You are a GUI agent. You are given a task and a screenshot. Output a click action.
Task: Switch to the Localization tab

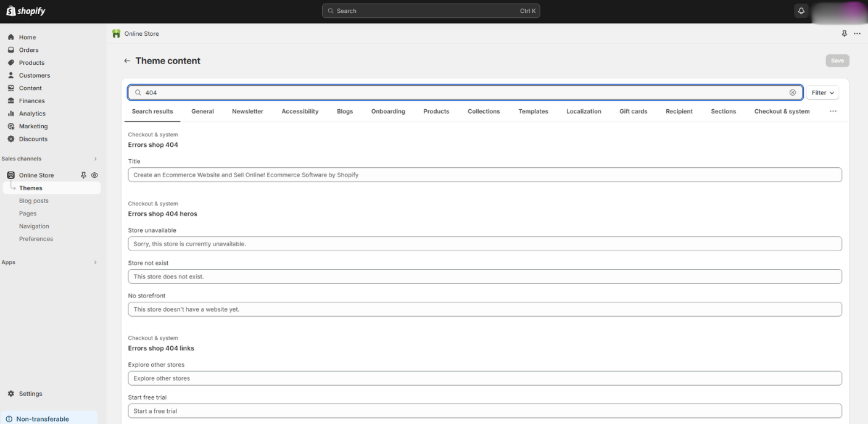(584, 112)
